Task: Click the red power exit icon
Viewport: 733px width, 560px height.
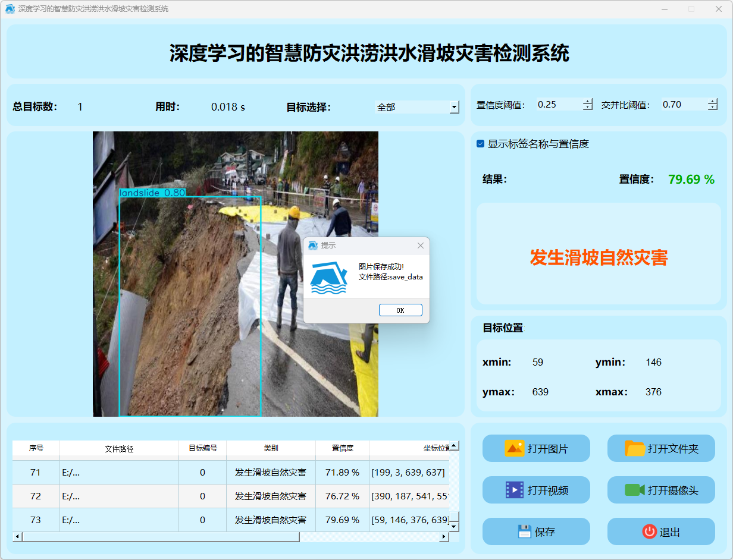Action: pos(649,531)
